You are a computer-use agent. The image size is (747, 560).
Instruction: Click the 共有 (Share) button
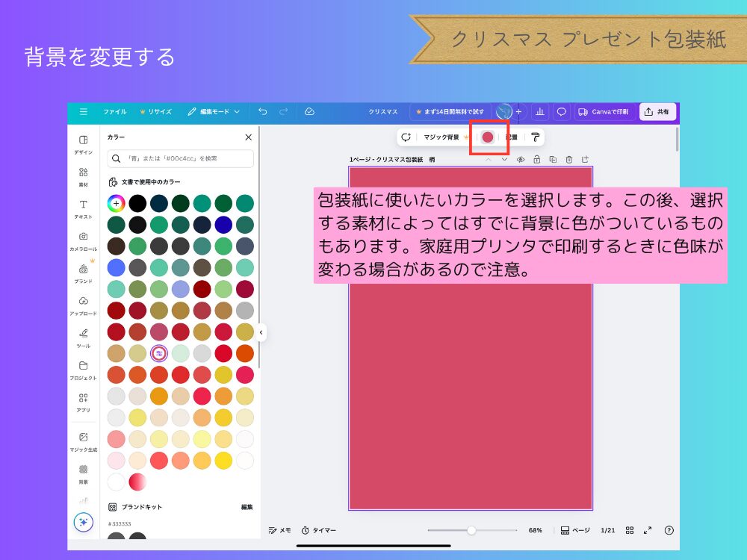(x=657, y=111)
